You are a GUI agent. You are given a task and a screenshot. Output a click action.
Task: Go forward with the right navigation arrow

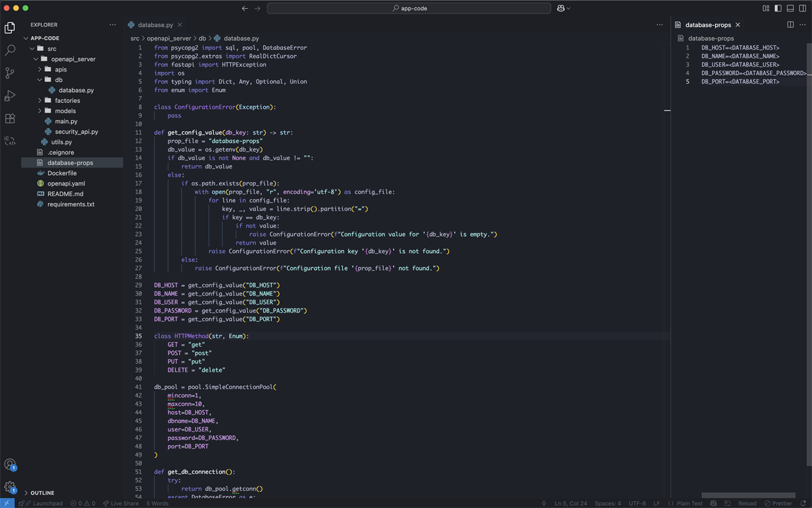click(257, 8)
